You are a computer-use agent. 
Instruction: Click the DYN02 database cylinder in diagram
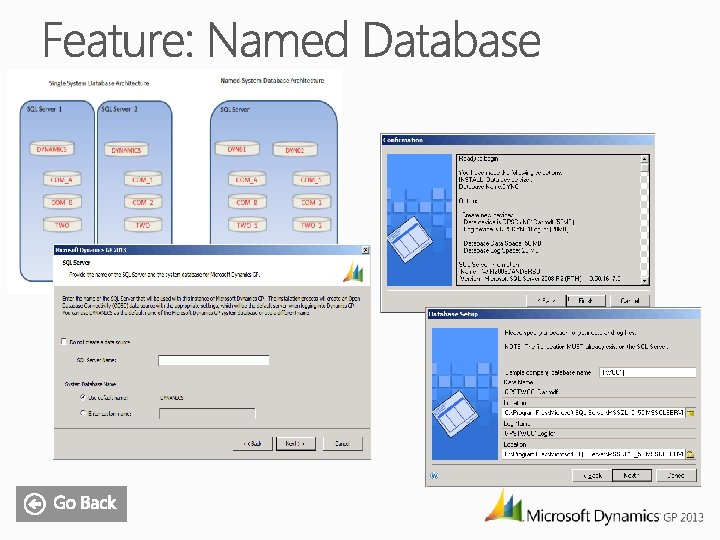(x=295, y=150)
